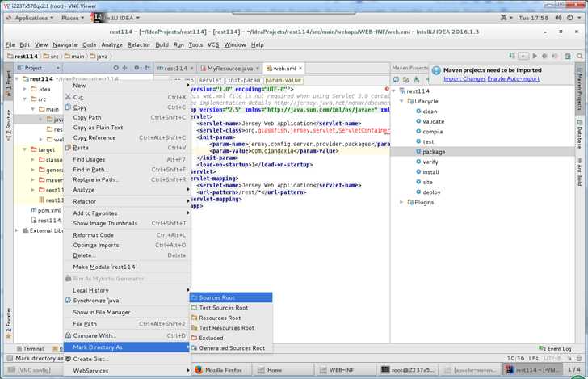Image resolution: width=588 pixels, height=379 pixels.
Task: Open the Refactor menu in menu bar
Action: pos(139,44)
